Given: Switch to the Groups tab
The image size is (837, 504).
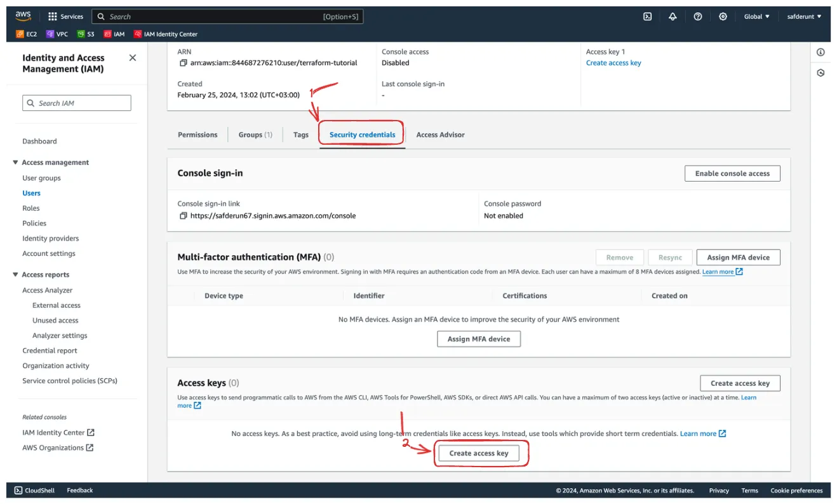Looking at the screenshot, I should [x=255, y=135].
